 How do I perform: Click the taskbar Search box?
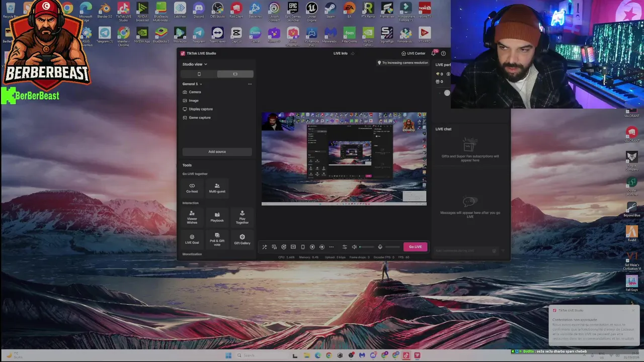[x=262, y=355]
